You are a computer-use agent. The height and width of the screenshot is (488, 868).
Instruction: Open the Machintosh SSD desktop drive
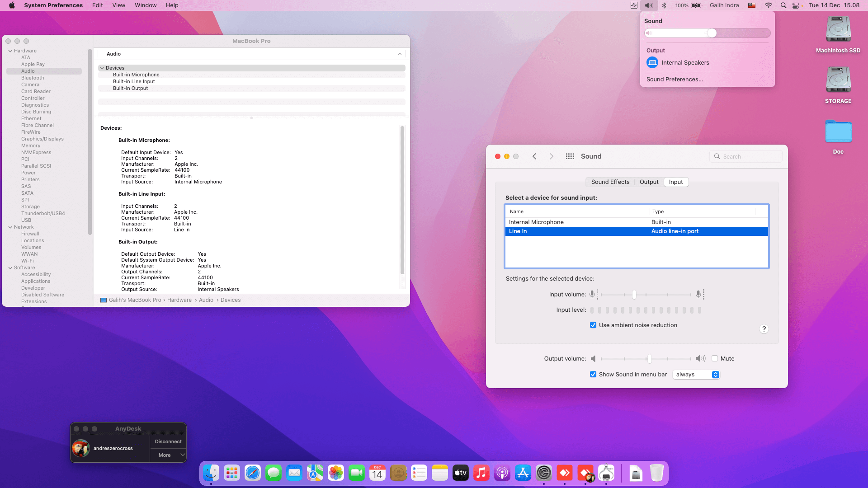(x=838, y=34)
